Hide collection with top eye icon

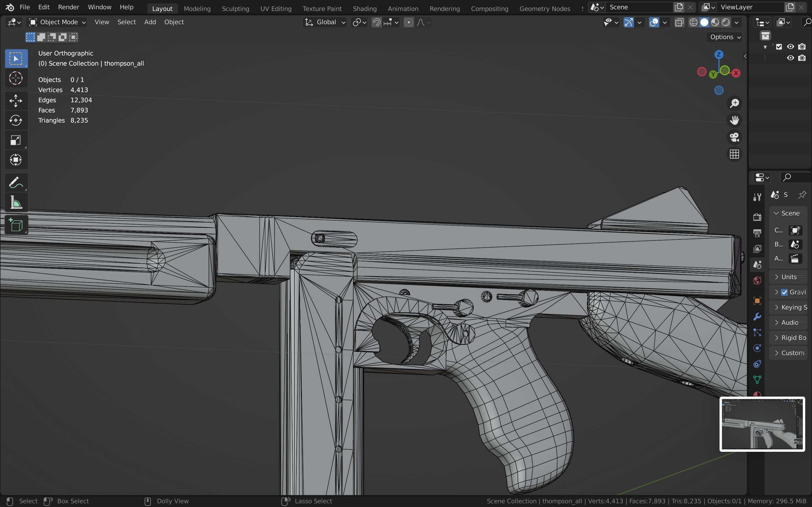click(790, 46)
